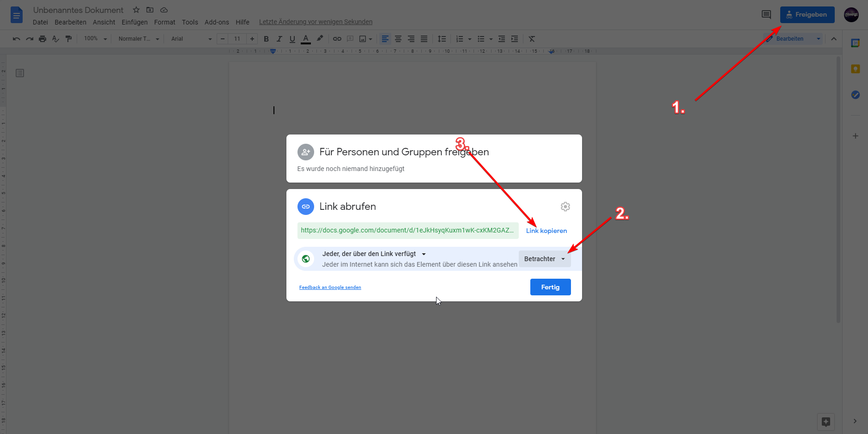
Task: Toggle italic formatting
Action: (279, 39)
